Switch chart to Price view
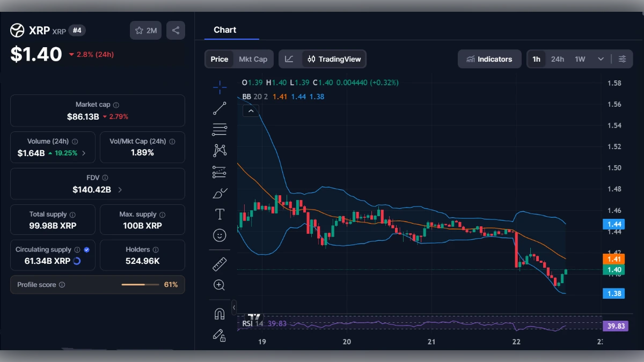Image resolution: width=644 pixels, height=362 pixels. pyautogui.click(x=219, y=59)
